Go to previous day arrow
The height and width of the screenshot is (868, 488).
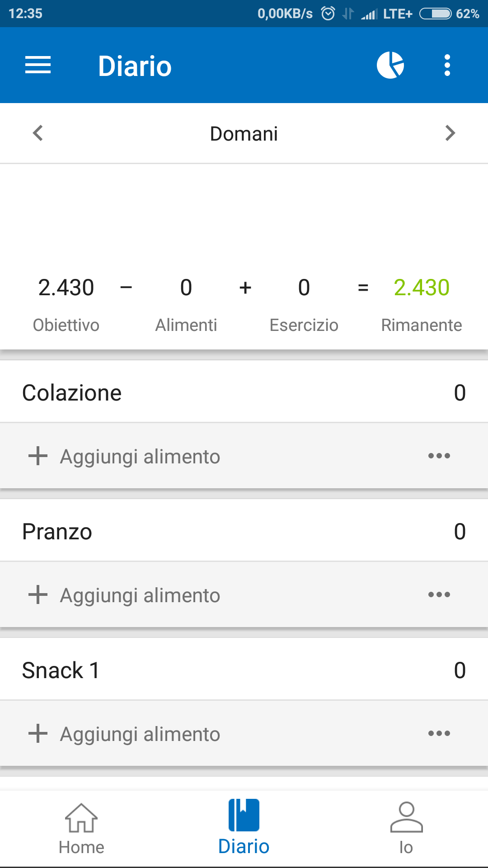click(38, 133)
